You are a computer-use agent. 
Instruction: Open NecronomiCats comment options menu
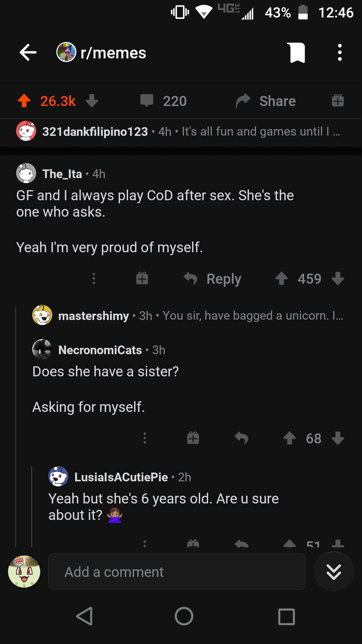pos(145,438)
